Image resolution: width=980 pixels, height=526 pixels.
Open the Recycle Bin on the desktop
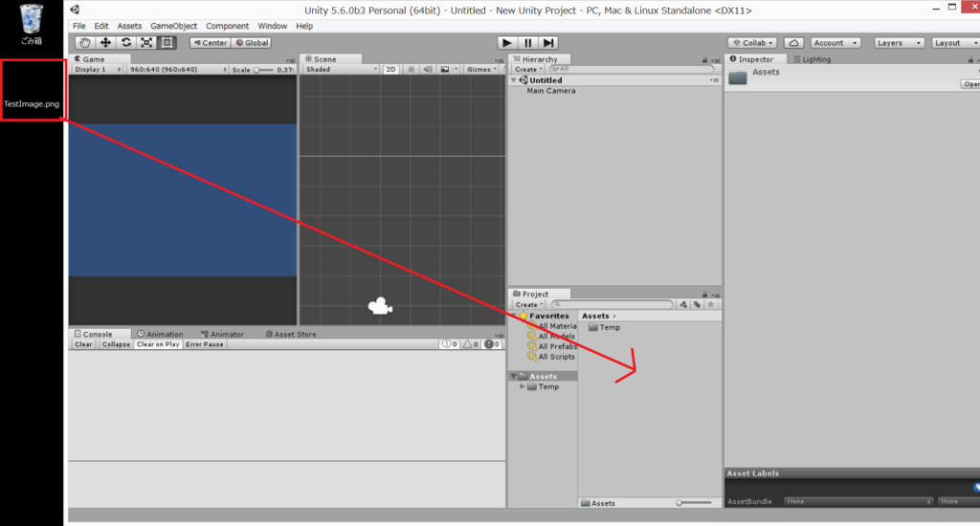click(x=32, y=24)
